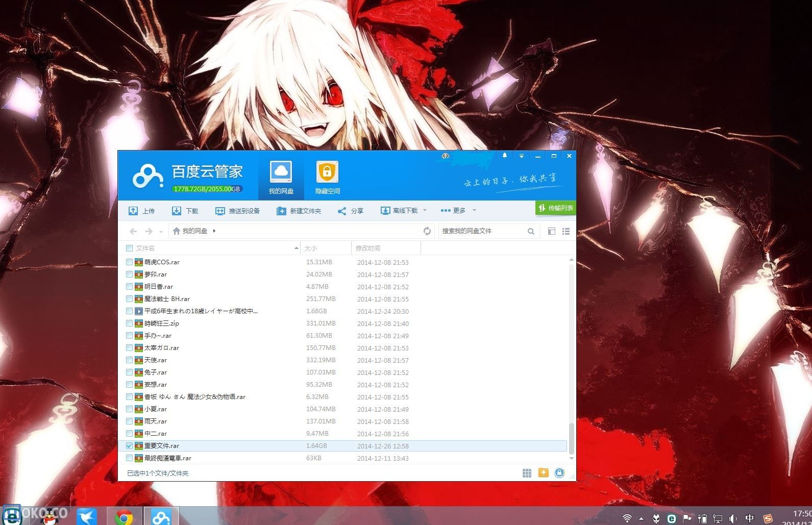Screen dimensions: 812x525
Task: Toggle the preview pane layout icon
Action: (552, 231)
